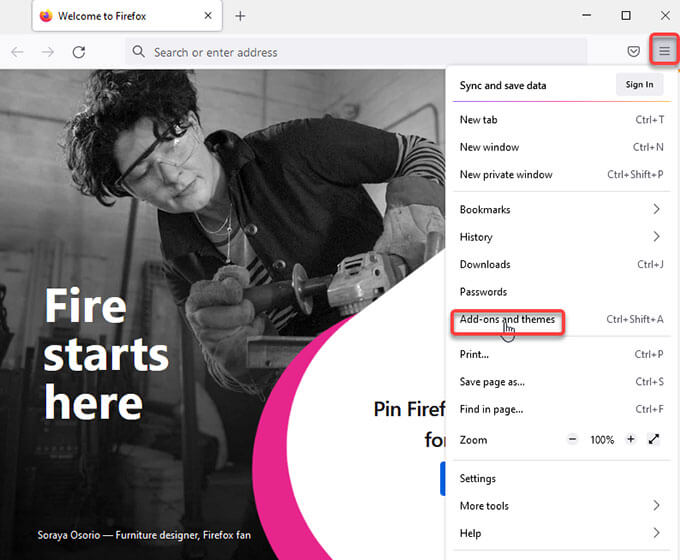Open the hamburger application menu button
The height and width of the screenshot is (560, 680).
[664, 51]
